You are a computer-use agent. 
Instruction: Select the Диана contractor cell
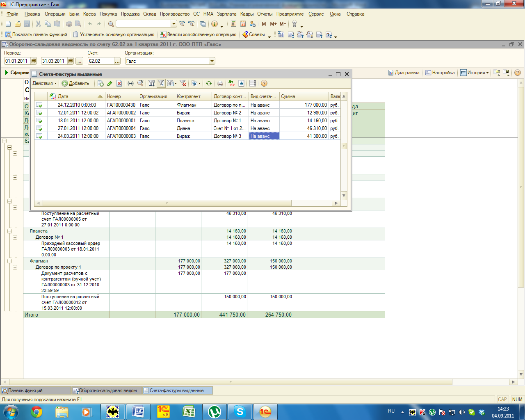click(x=193, y=128)
